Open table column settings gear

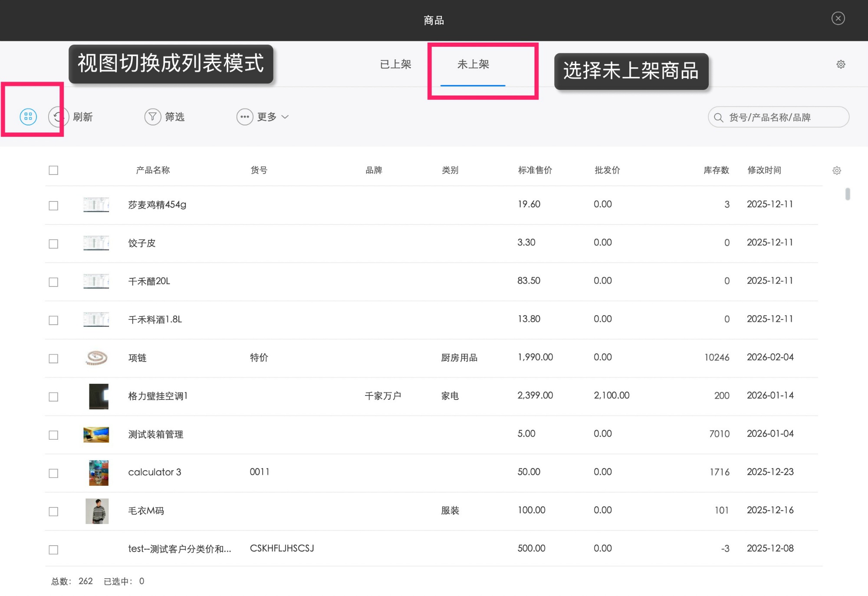pos(837,171)
